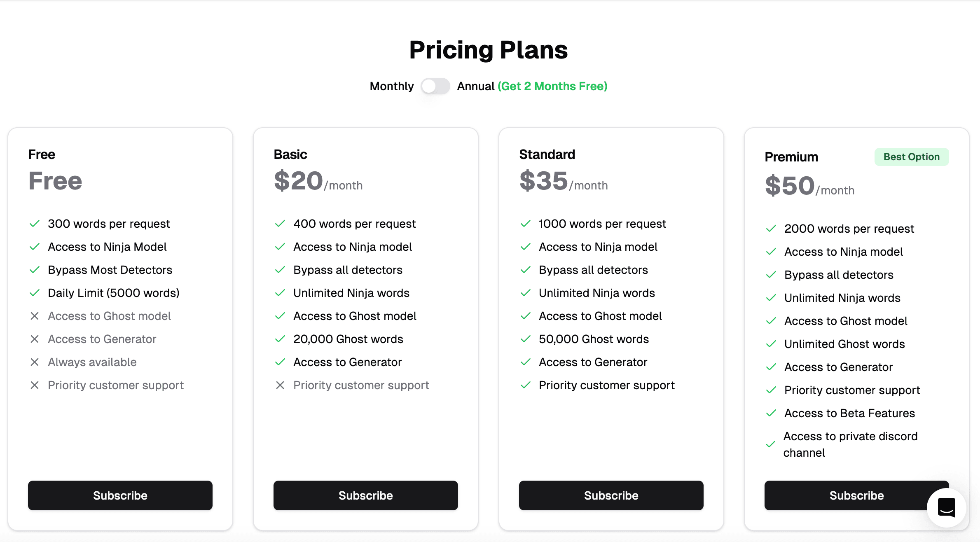This screenshot has height=542, width=980.
Task: Click checkmark beside 50,000 Ghost words
Action: (x=526, y=339)
